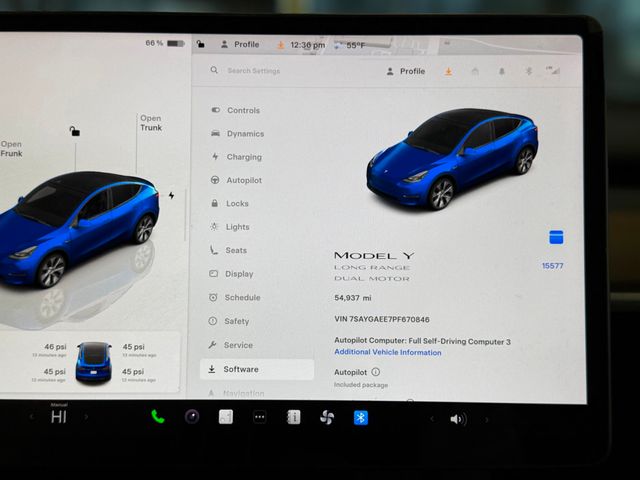
Task: Tap the 54,937 mi odometer reading
Action: point(353,298)
